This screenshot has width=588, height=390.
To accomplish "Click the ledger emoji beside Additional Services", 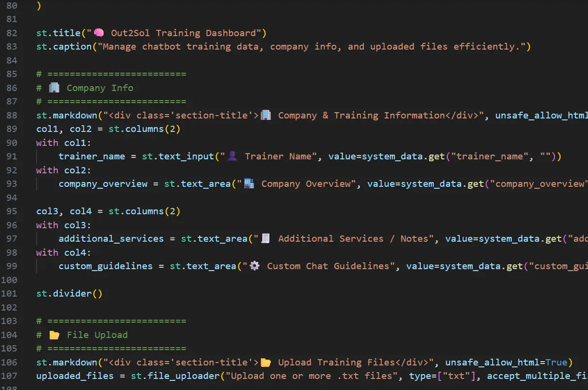I will (x=266, y=238).
